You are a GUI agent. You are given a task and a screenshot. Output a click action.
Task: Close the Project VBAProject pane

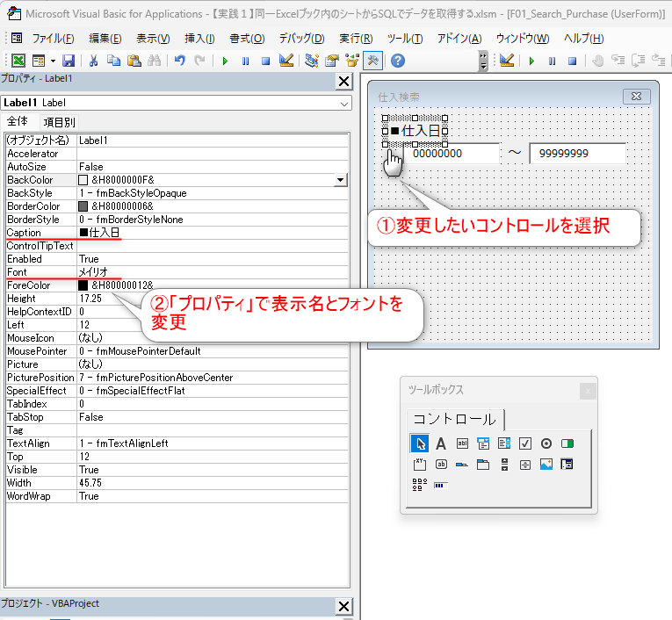[x=343, y=606]
